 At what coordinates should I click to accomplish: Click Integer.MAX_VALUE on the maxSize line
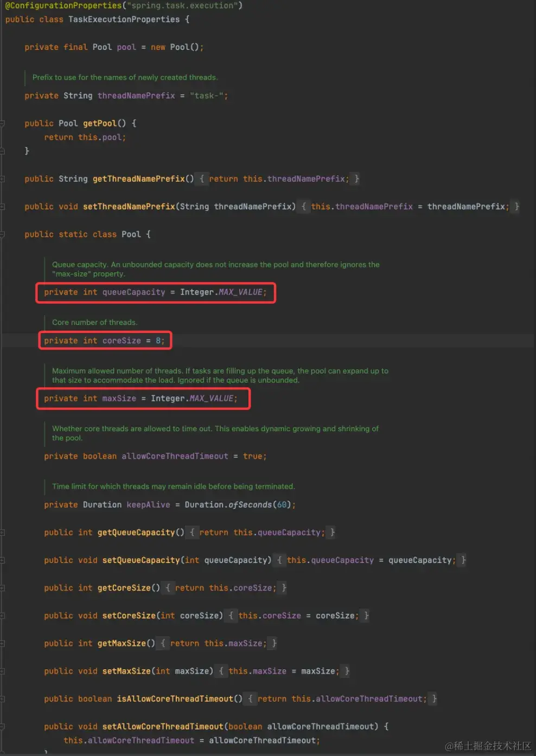[x=192, y=399]
